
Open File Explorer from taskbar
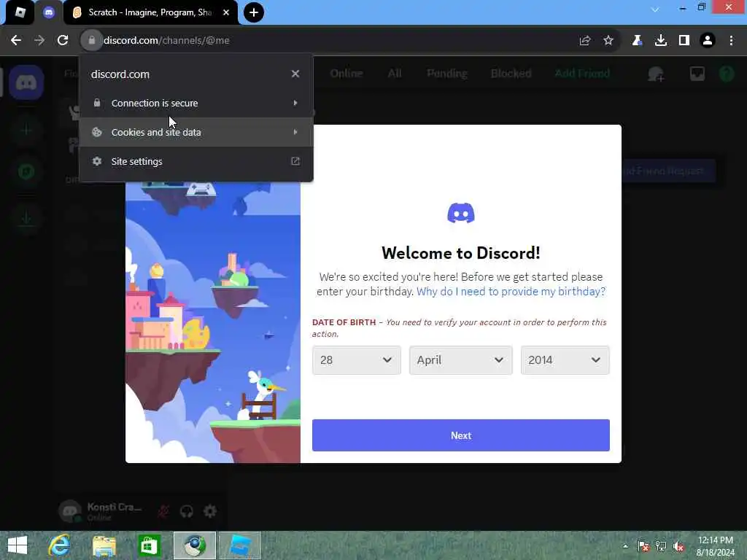coord(104,545)
